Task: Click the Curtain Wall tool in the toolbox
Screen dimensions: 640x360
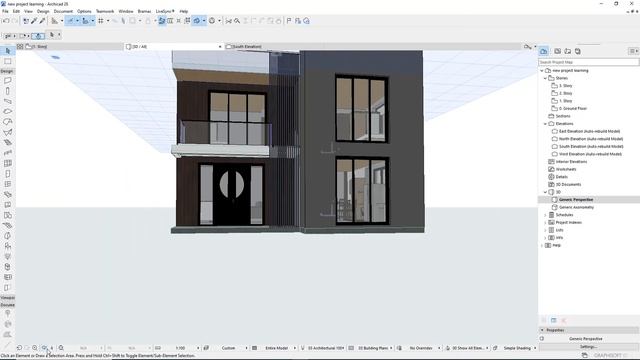Action: click(8, 163)
